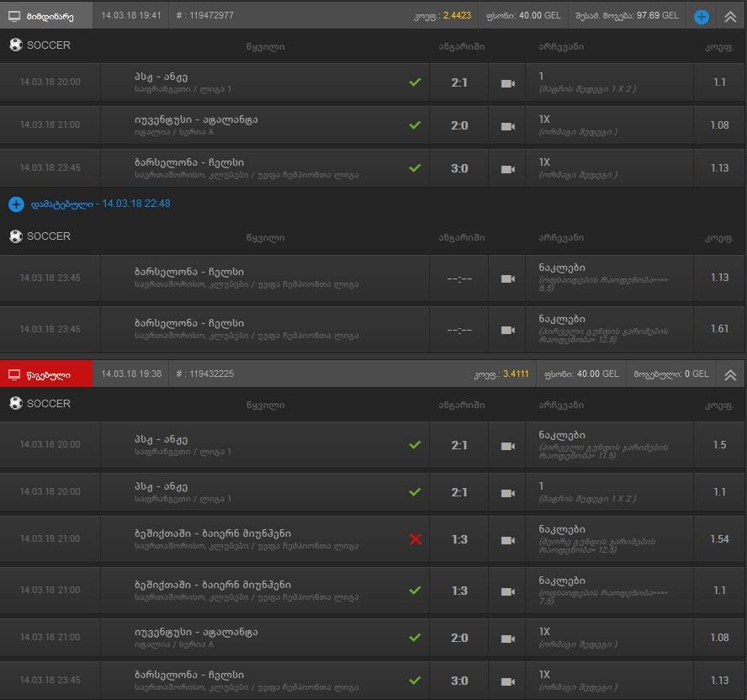Open video icon for პსჟ - ანჟე 1.1 row in ticket 119432225
This screenshot has height=700, width=747.
click(508, 493)
